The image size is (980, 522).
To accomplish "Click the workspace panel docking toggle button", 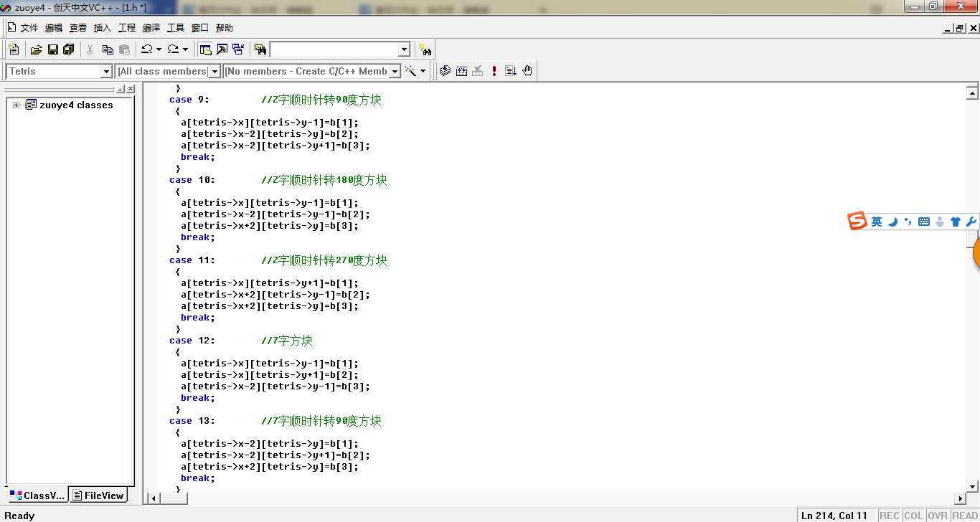I will click(121, 89).
